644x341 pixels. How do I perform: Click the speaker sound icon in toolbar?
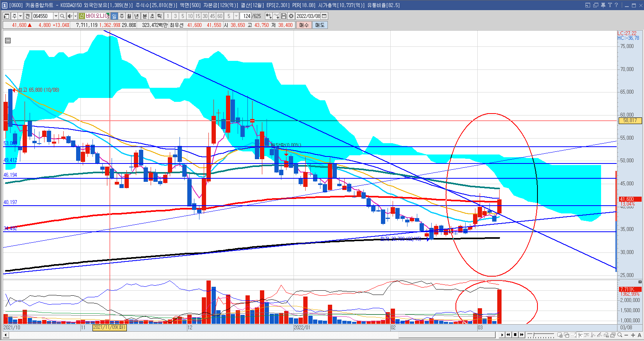[70, 16]
